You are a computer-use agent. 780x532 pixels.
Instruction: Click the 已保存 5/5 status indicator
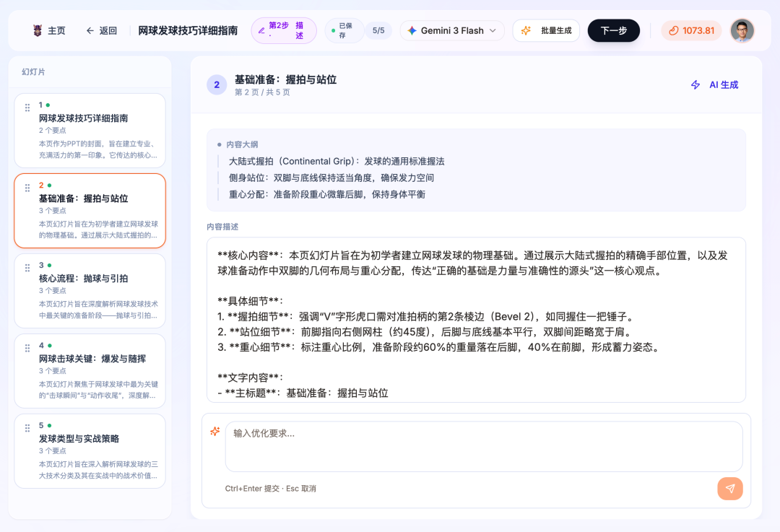[358, 30]
